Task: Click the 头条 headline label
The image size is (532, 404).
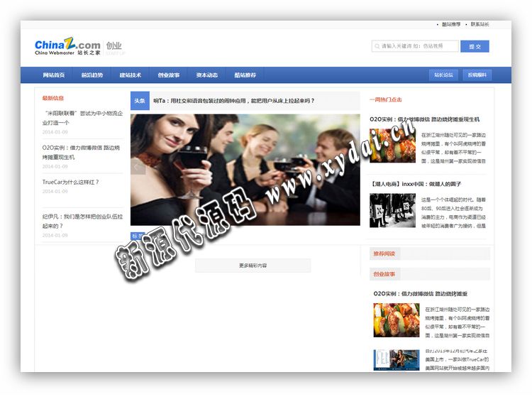Action: coord(140,101)
